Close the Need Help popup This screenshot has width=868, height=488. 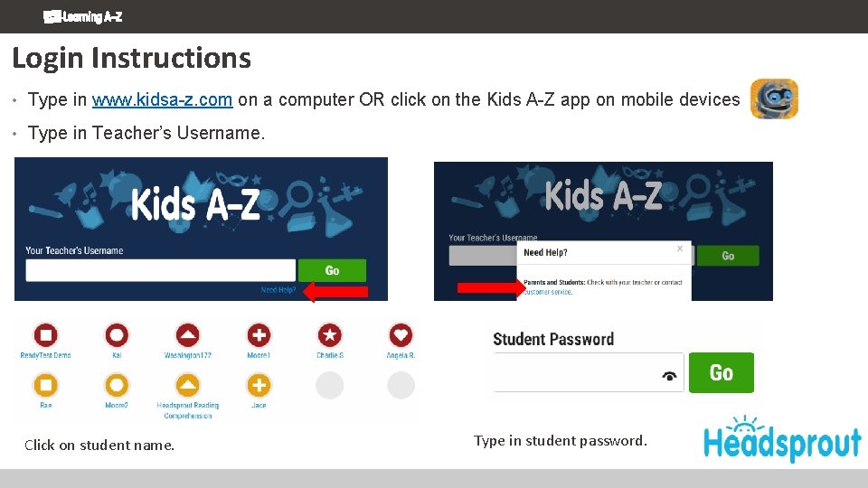tap(681, 248)
